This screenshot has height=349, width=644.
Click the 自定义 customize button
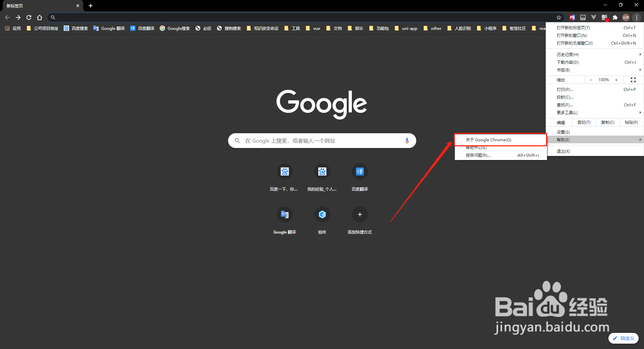624,338
